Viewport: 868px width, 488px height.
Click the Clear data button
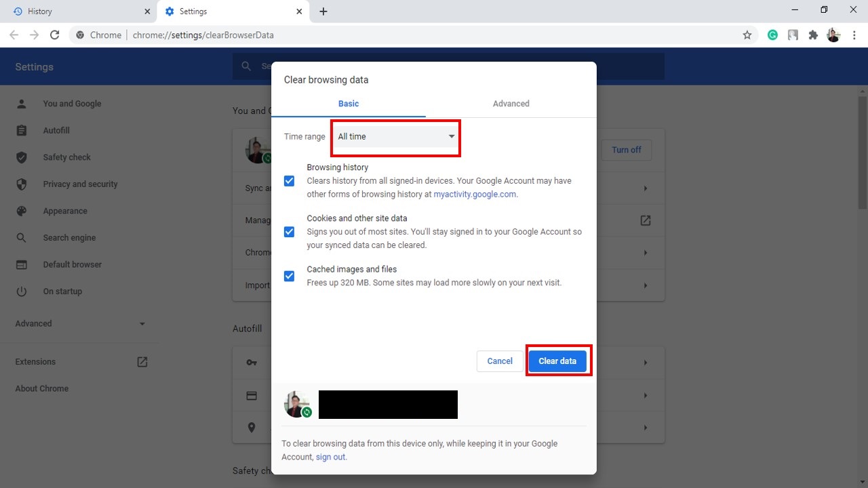pos(557,361)
